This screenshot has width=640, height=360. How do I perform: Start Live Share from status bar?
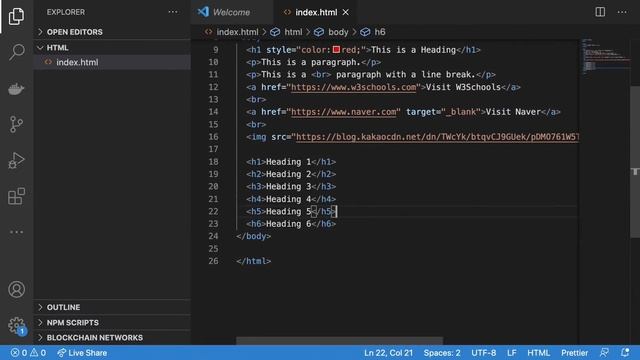(x=82, y=353)
